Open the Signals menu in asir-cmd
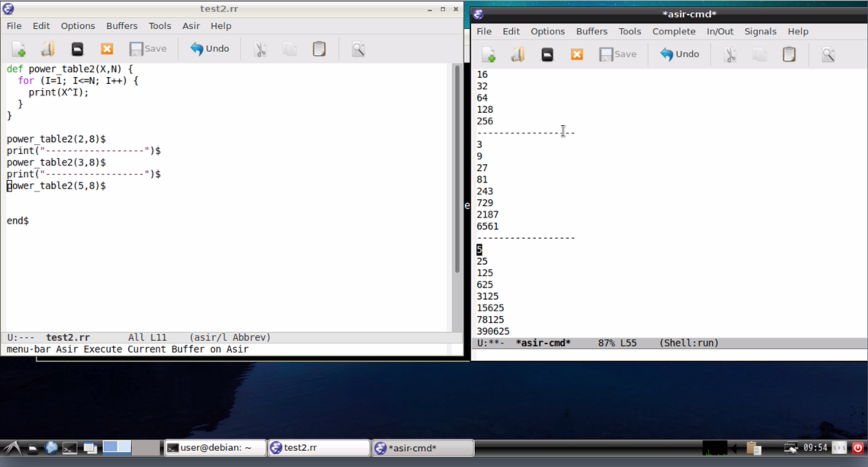 760,31
